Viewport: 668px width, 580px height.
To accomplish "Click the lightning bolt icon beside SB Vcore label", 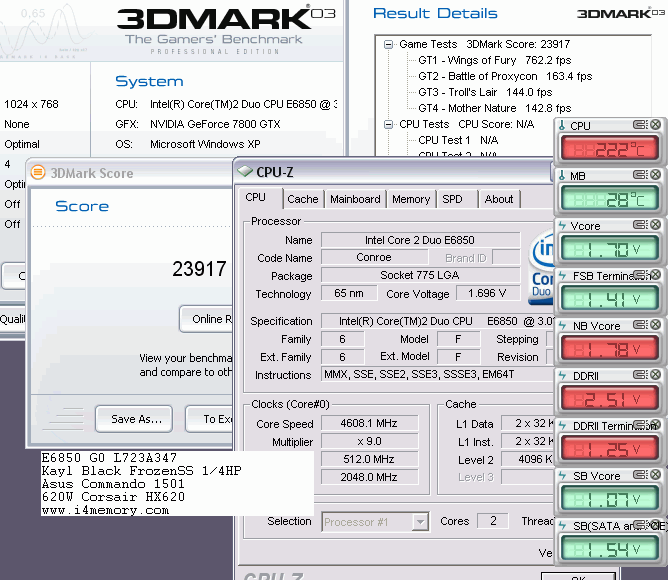I will 562,476.
